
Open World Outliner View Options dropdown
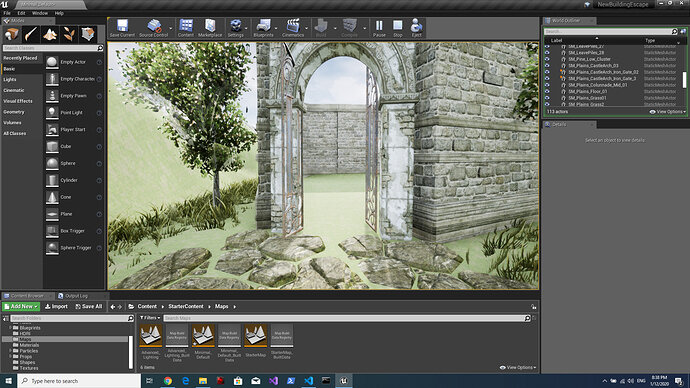[x=667, y=112]
